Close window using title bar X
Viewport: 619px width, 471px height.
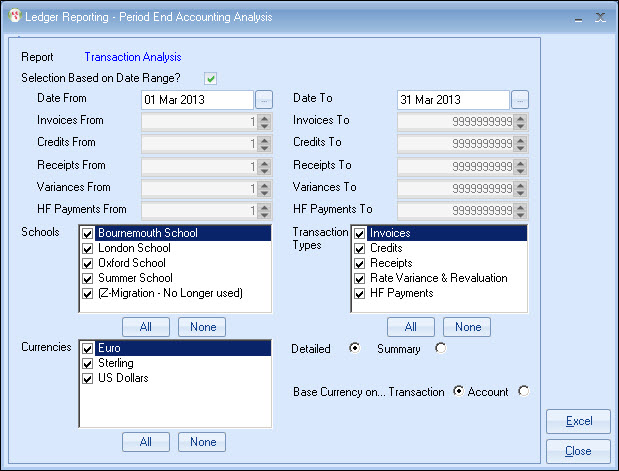(600, 17)
